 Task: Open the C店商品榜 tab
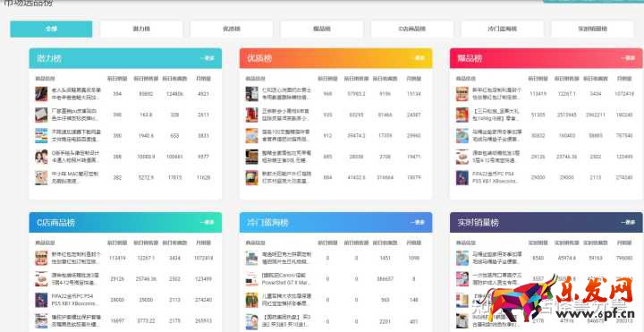[x=412, y=30]
